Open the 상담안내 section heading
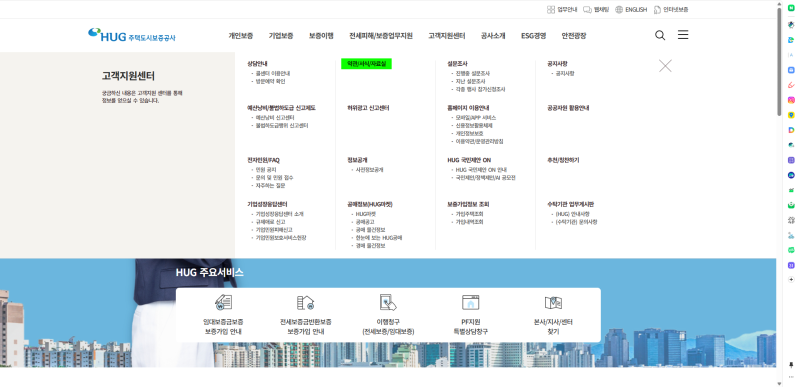 [x=258, y=64]
